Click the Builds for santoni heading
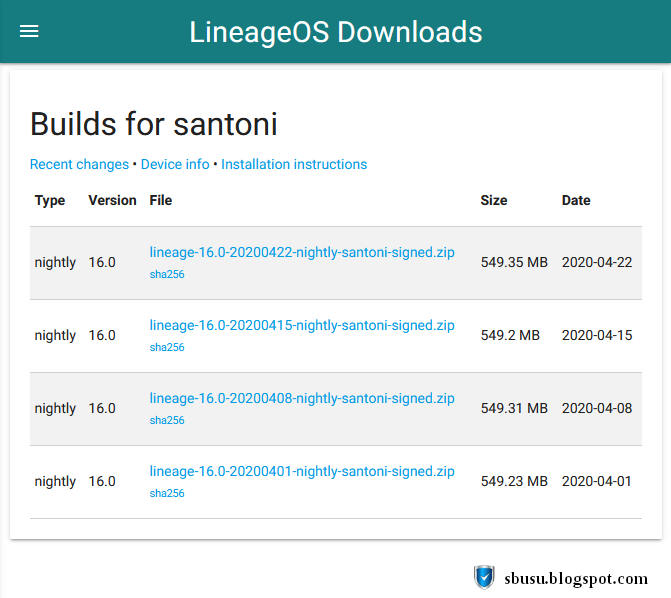Screen dimensions: 671x598 coord(154,124)
